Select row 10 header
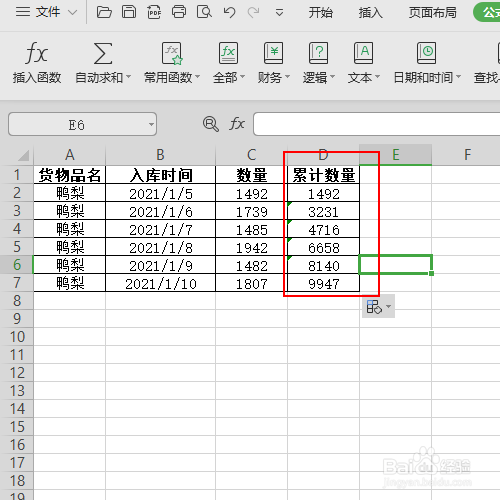The image size is (500, 500). tap(17, 337)
